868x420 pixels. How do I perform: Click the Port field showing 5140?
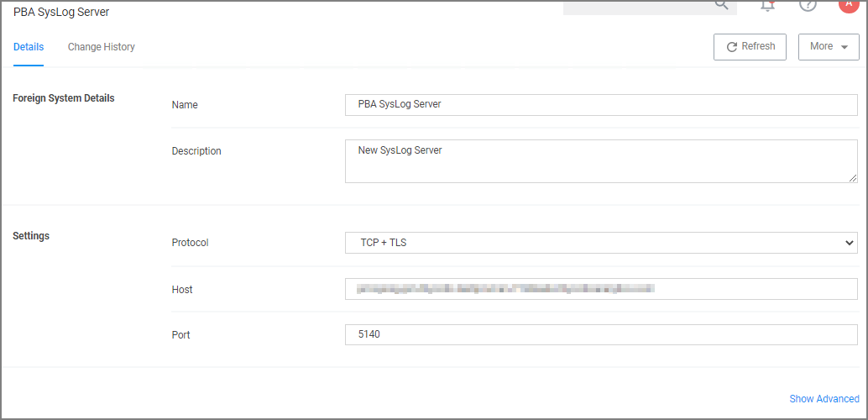coord(601,334)
